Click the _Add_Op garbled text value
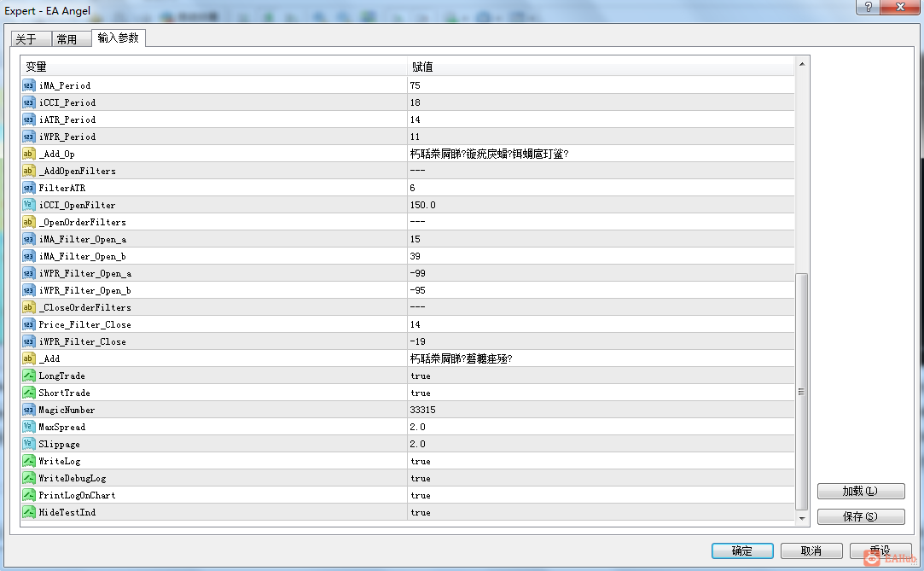 489,154
